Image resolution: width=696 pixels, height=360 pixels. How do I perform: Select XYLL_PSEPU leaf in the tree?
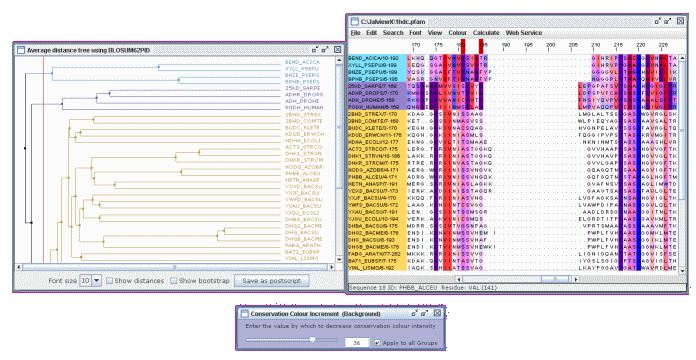[302, 69]
